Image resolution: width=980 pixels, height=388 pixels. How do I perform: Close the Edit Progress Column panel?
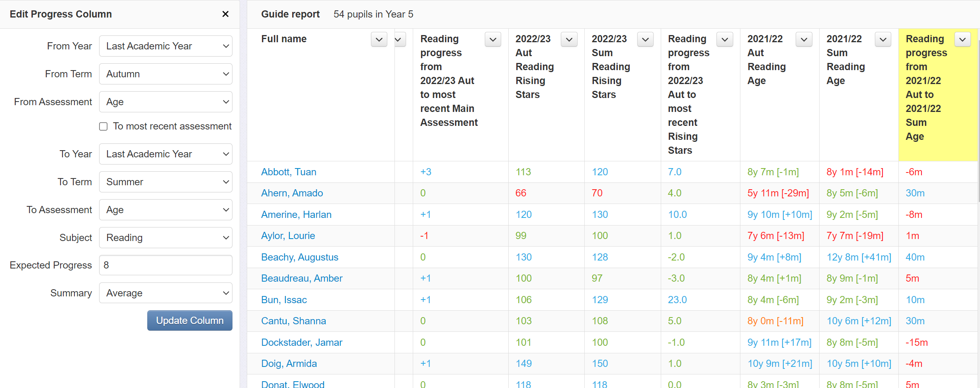225,14
